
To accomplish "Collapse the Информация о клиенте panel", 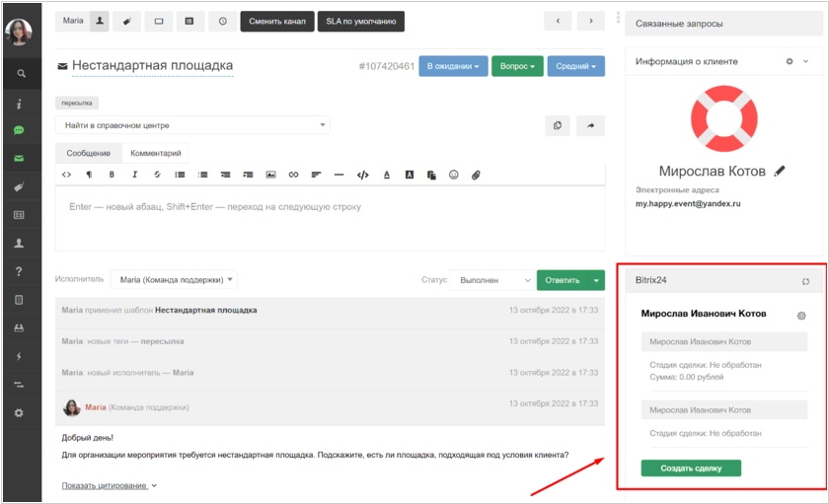I will click(805, 61).
